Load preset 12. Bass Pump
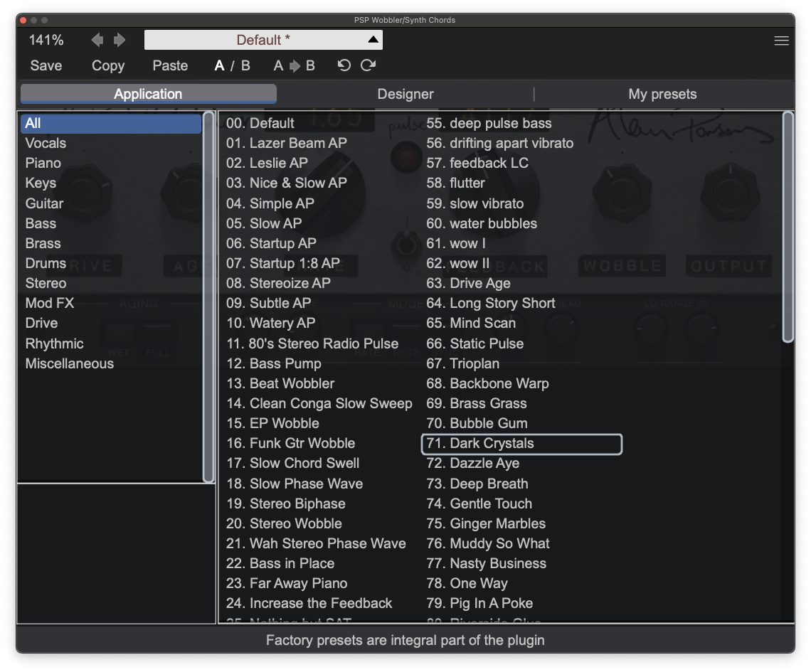Image resolution: width=811 pixels, height=672 pixels. (x=274, y=363)
